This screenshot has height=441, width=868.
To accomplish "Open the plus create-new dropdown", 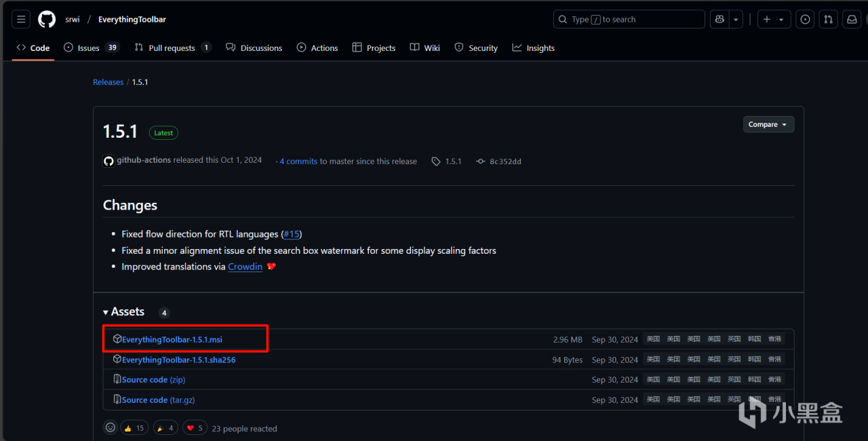I will 774,20.
